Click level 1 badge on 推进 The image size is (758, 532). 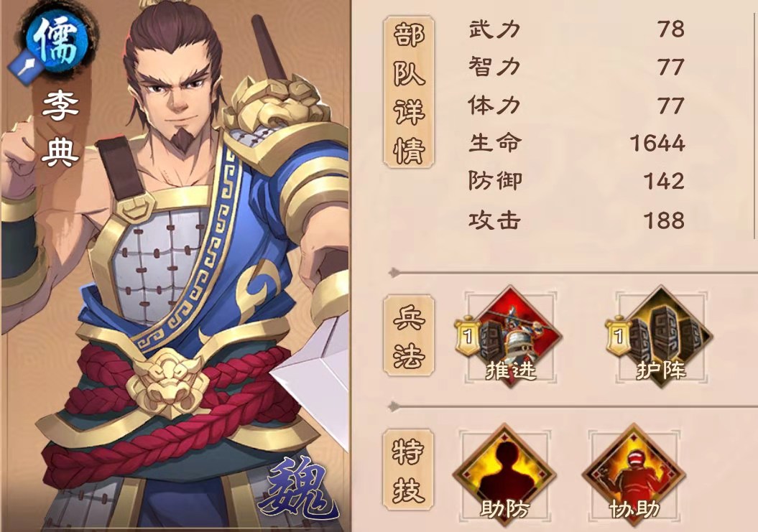[x=467, y=335]
